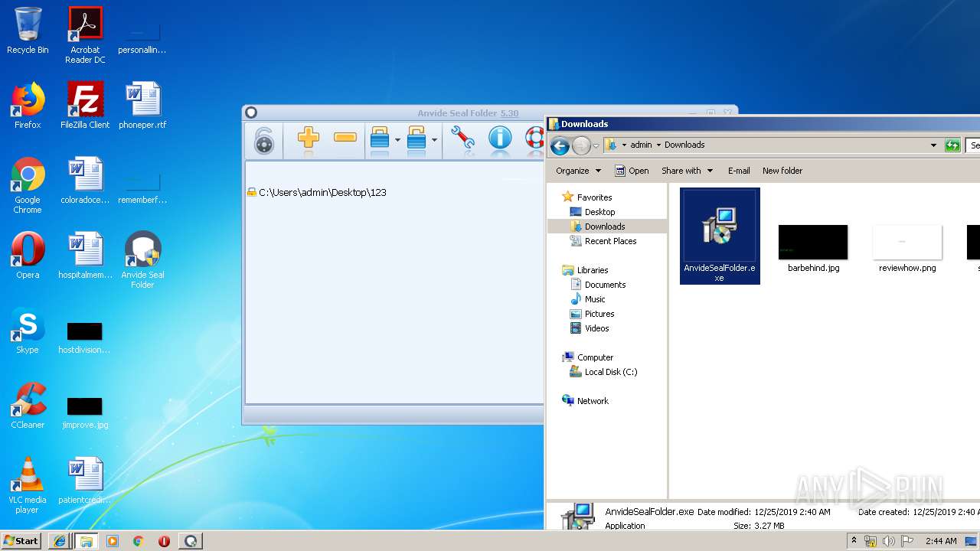Screen dimensions: 980x551
Task: Expand the unprotect padlock dropdown arrow
Action: 434,140
